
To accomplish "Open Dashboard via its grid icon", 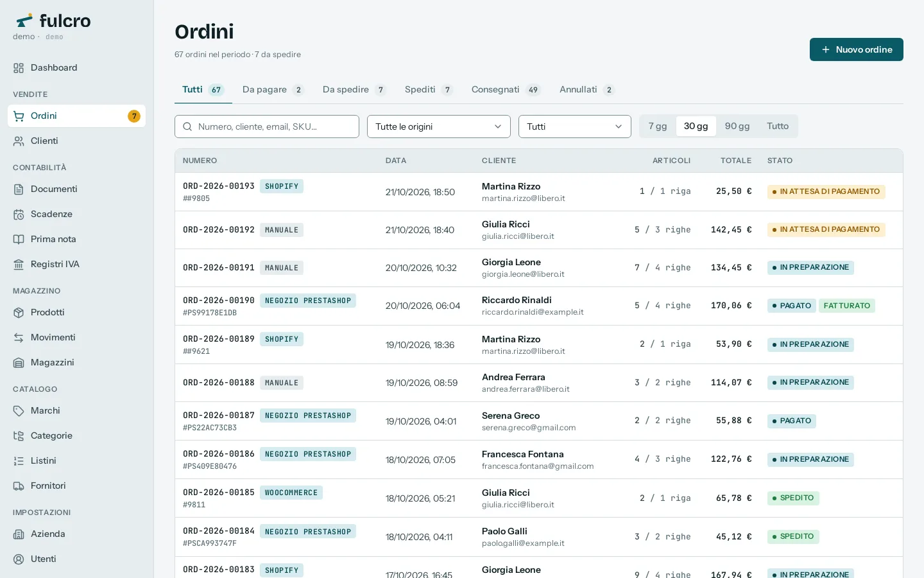I will click(x=19, y=68).
